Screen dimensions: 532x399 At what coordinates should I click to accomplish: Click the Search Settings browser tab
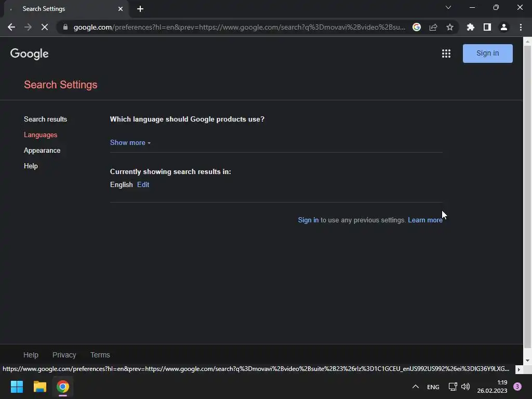tap(66, 9)
